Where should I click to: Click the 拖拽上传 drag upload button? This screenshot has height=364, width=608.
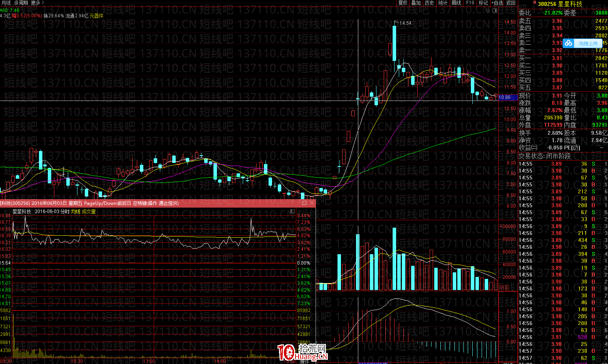[588, 44]
